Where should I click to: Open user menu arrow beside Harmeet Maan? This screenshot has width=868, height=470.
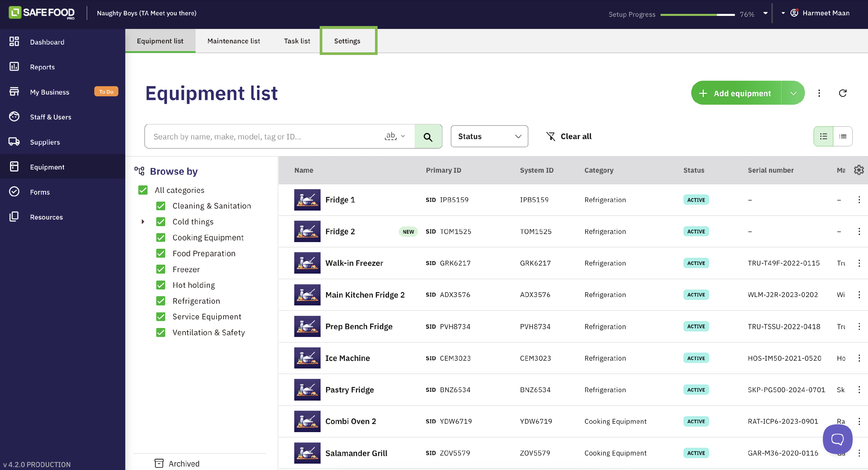[x=783, y=13]
